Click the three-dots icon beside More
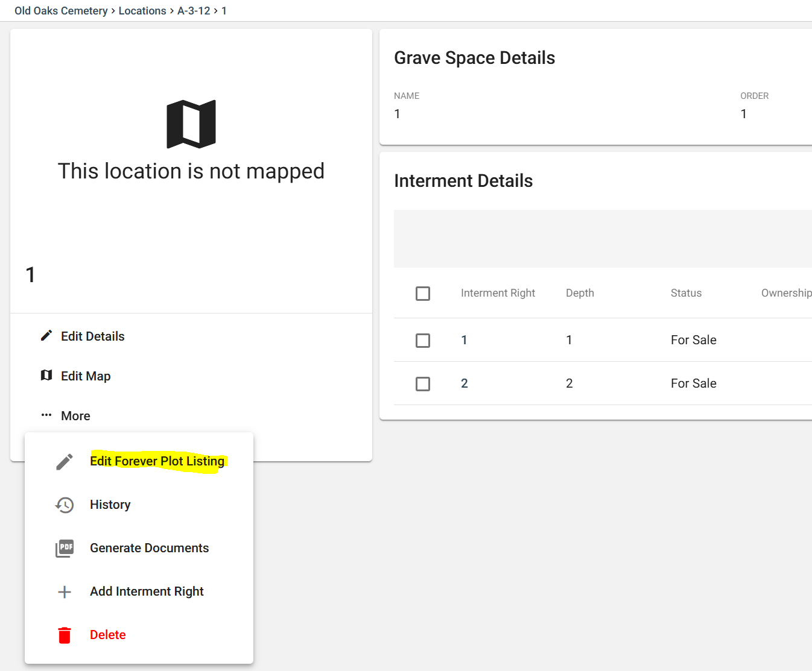Image resolution: width=812 pixels, height=671 pixels. 46,415
